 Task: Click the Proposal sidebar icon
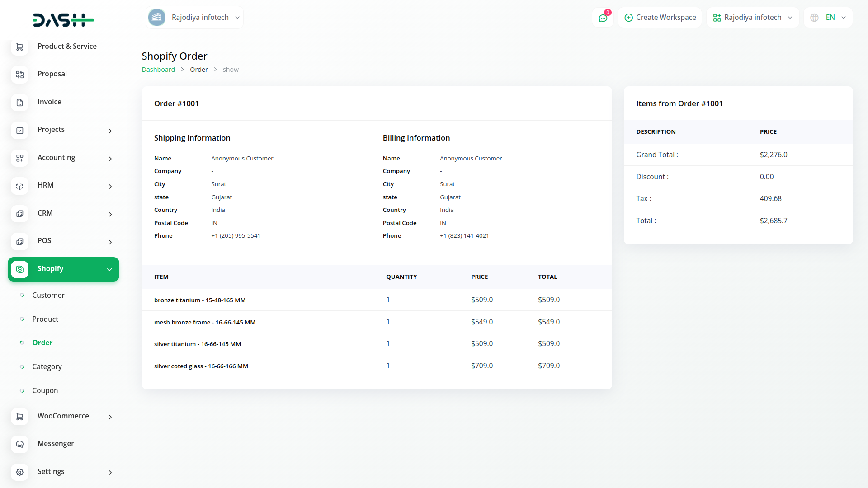coord(19,75)
